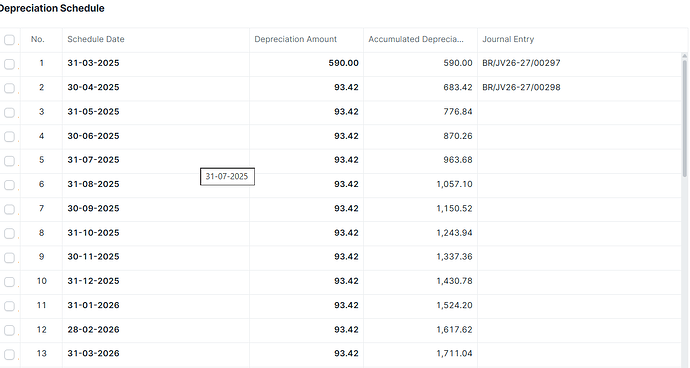Click the vertical scrollbar of the table

click(x=684, y=119)
